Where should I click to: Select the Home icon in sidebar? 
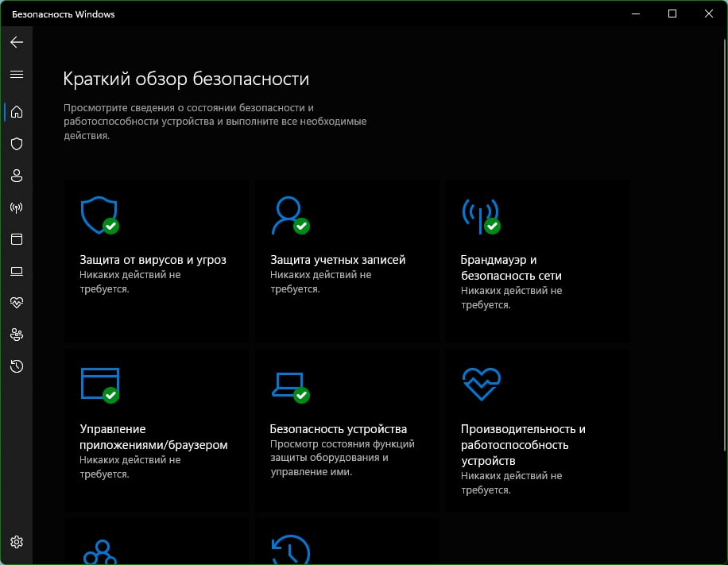click(x=17, y=112)
